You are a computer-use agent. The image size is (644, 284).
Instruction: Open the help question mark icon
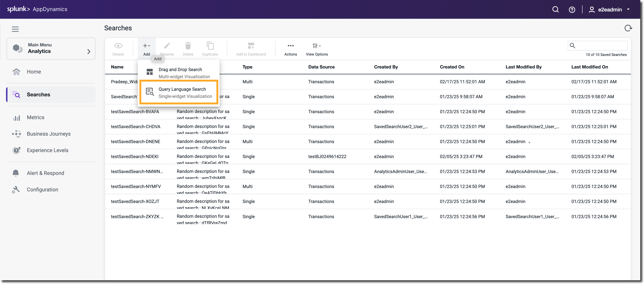[x=572, y=10]
